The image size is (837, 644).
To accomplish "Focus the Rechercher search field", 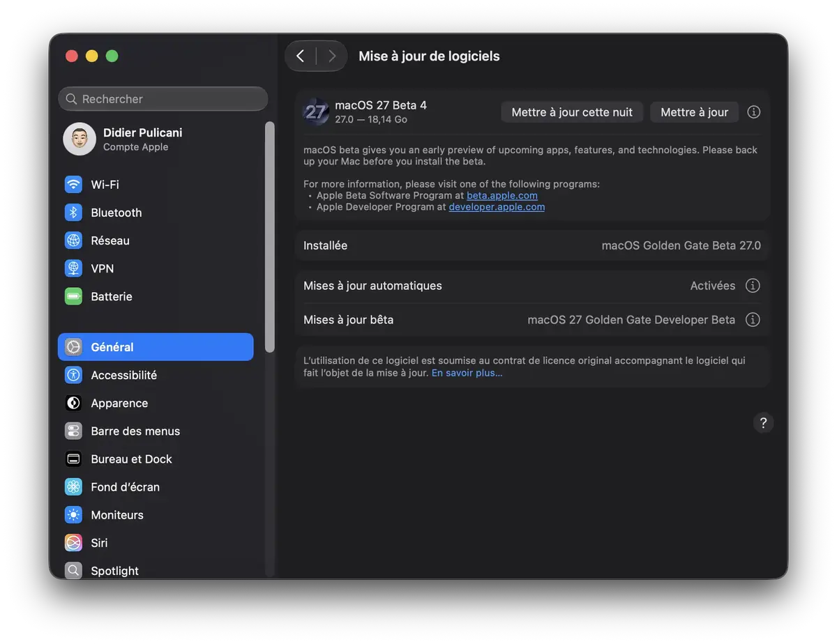I will tap(163, 99).
